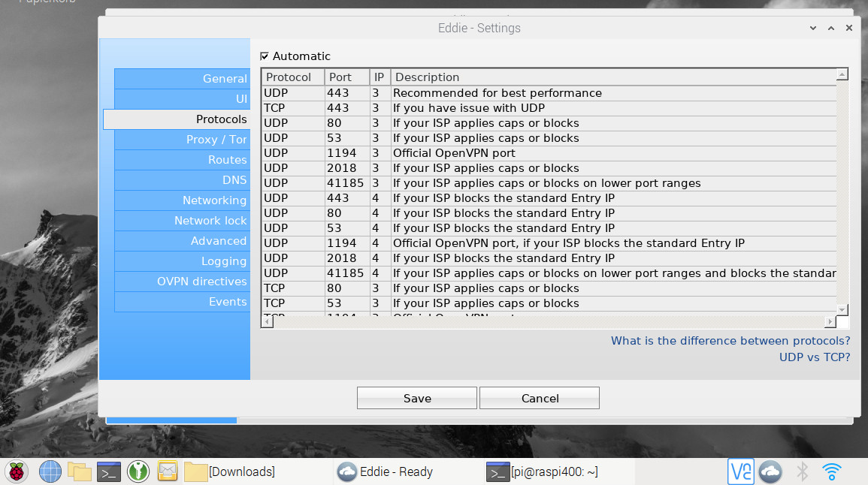Image resolution: width=868 pixels, height=485 pixels.
Task: Open 'What is the difference between protocols?' link
Action: pos(730,341)
